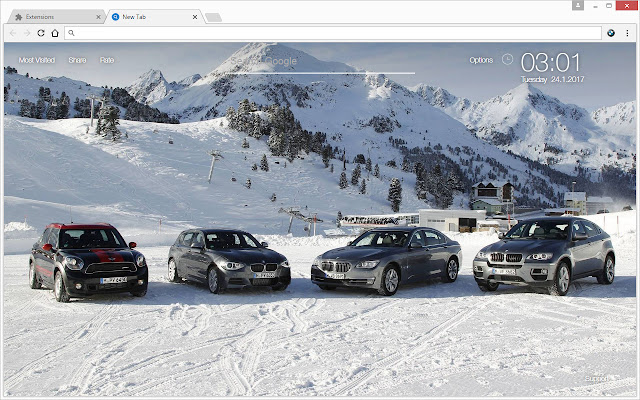
Task: Click the magnifier icon in address bar
Action: coord(71,33)
